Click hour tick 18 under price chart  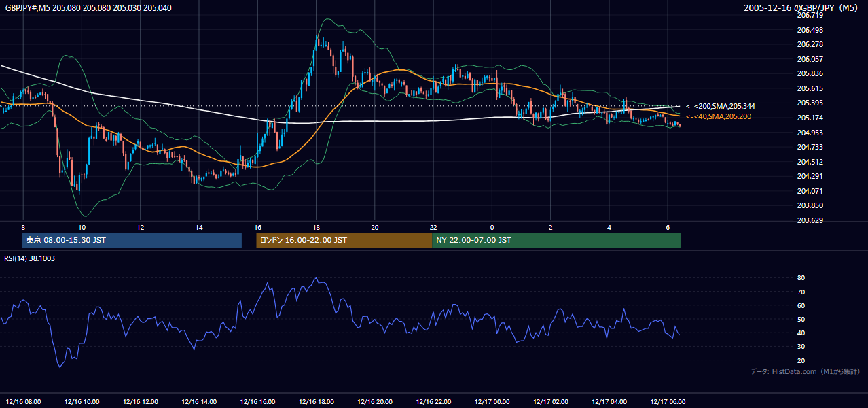pos(316,227)
